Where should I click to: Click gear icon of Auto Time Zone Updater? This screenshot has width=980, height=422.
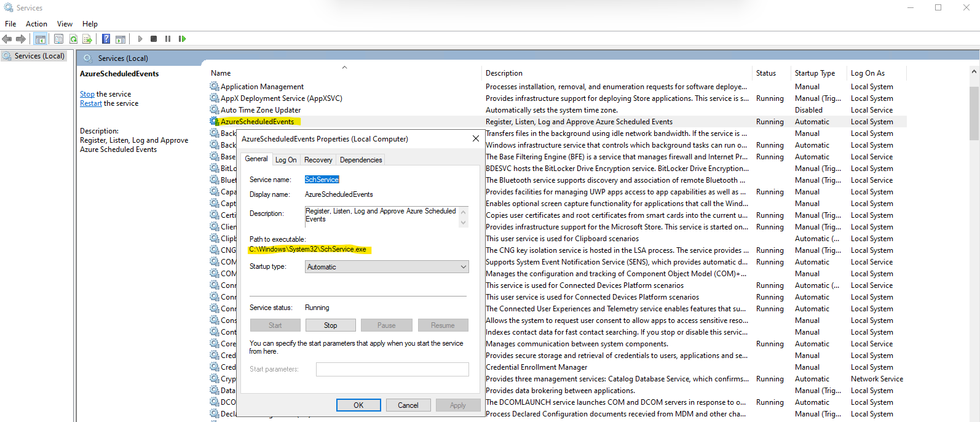point(214,110)
